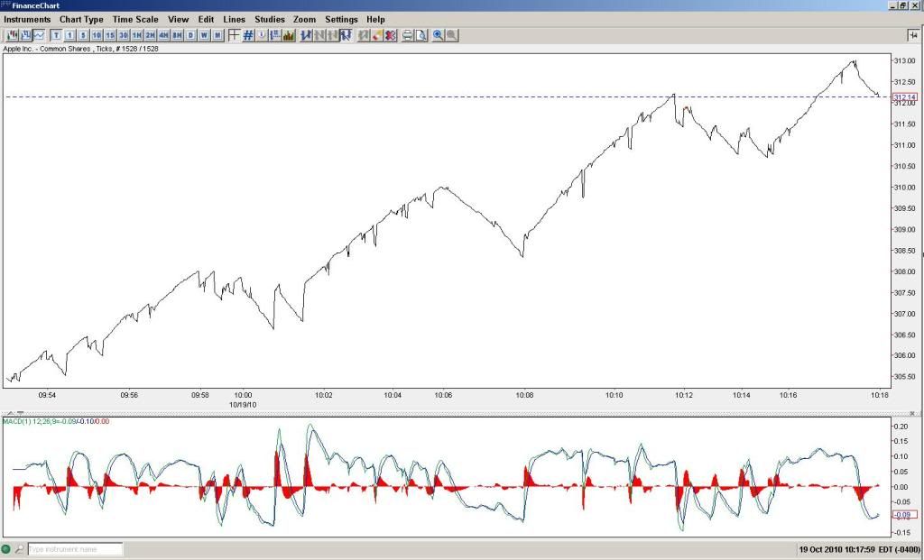Click the 312.14 price marker on axis

point(904,96)
